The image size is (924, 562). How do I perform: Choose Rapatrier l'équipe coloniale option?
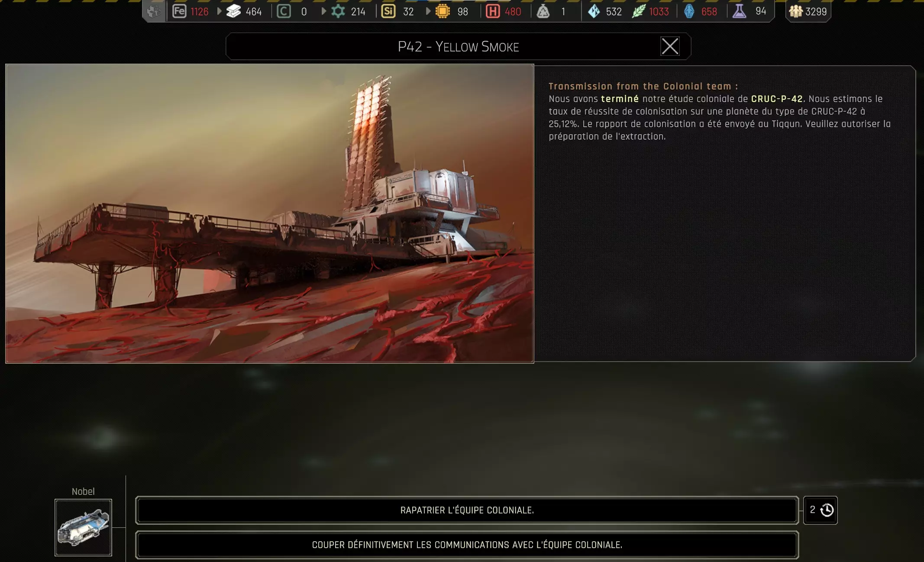[x=467, y=510]
